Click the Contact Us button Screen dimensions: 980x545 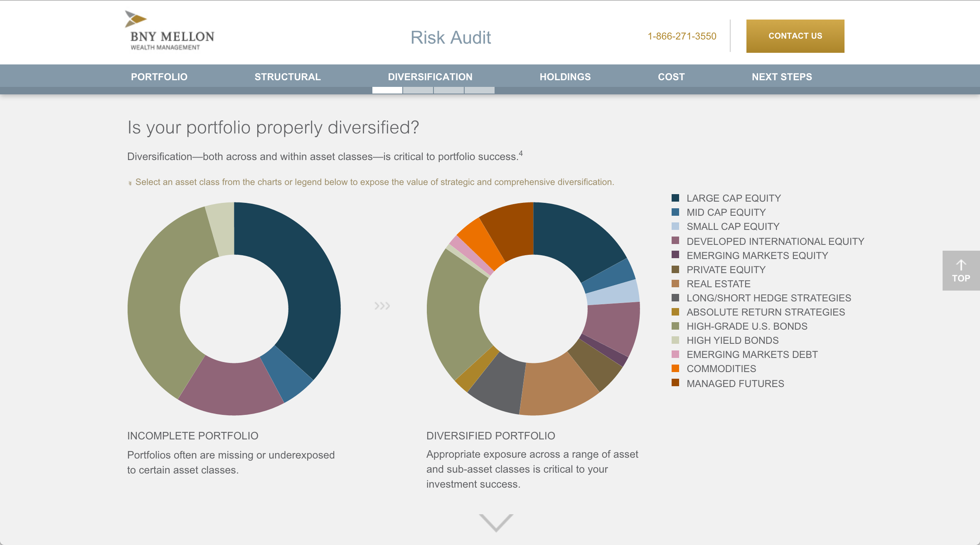click(x=795, y=36)
